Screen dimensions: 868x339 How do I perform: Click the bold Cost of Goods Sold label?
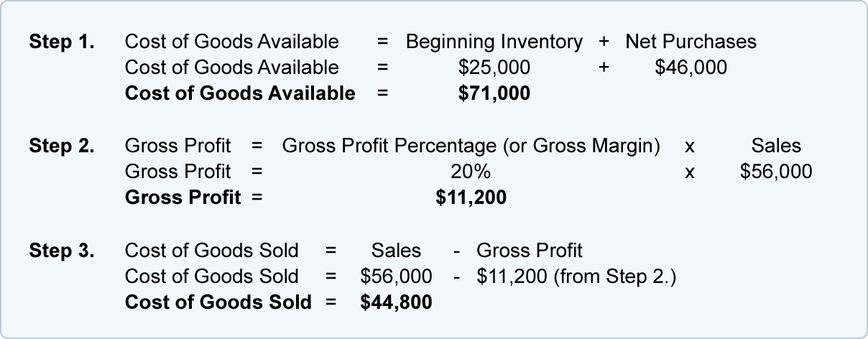point(218,302)
